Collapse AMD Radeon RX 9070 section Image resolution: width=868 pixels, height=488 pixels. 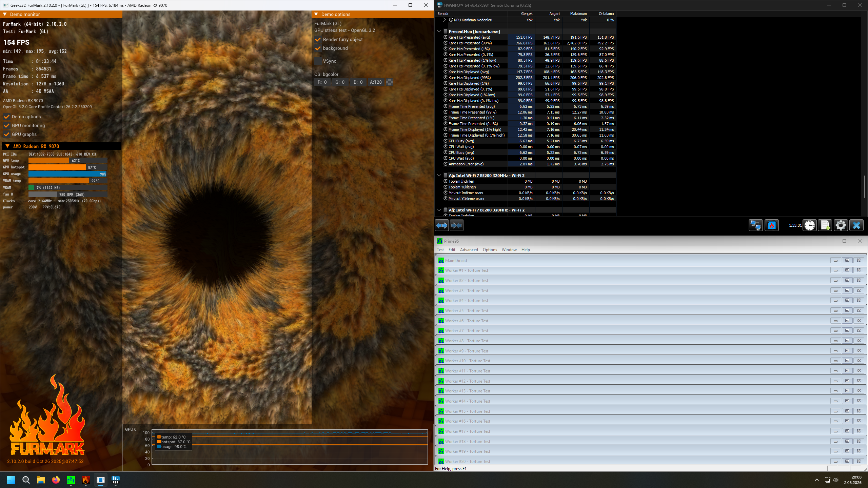coord(7,146)
